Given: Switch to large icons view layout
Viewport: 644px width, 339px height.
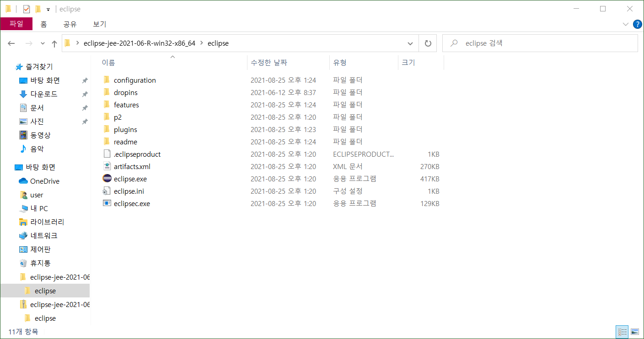Looking at the screenshot, I should coord(635,332).
